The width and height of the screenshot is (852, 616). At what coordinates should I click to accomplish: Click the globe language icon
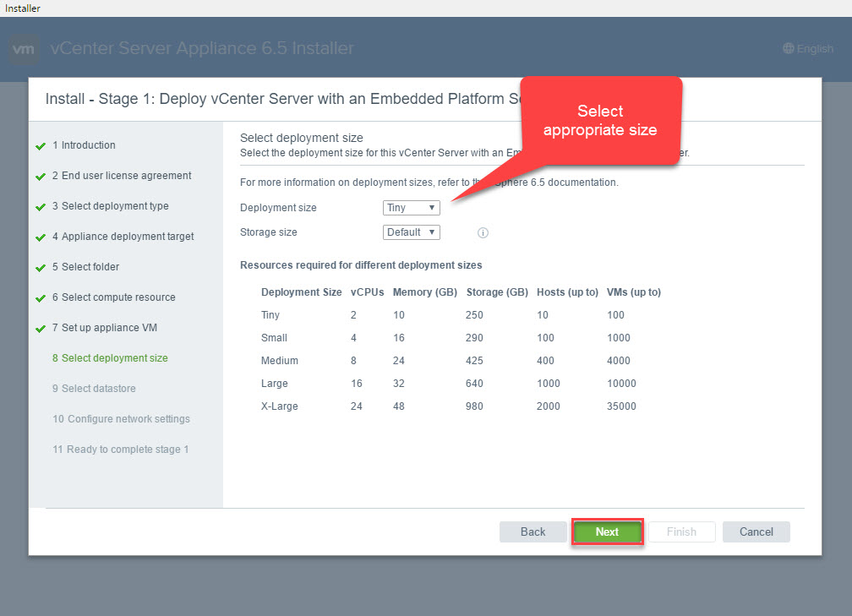[x=789, y=49]
